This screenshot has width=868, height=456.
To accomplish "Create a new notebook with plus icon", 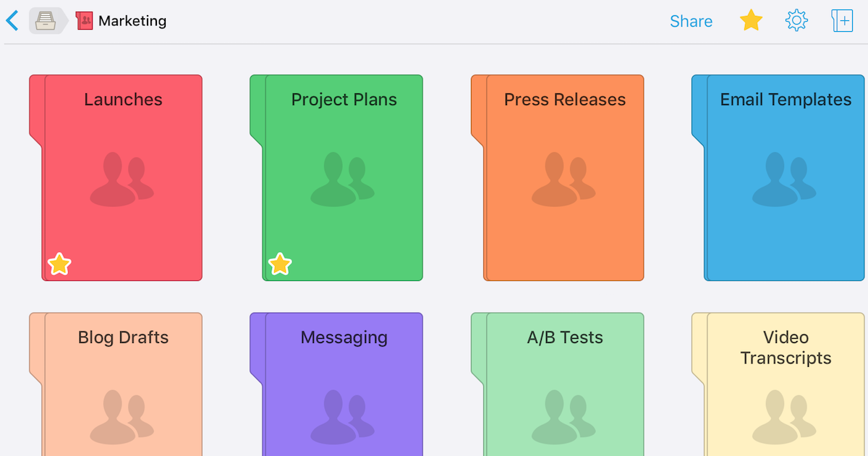I will tap(842, 20).
